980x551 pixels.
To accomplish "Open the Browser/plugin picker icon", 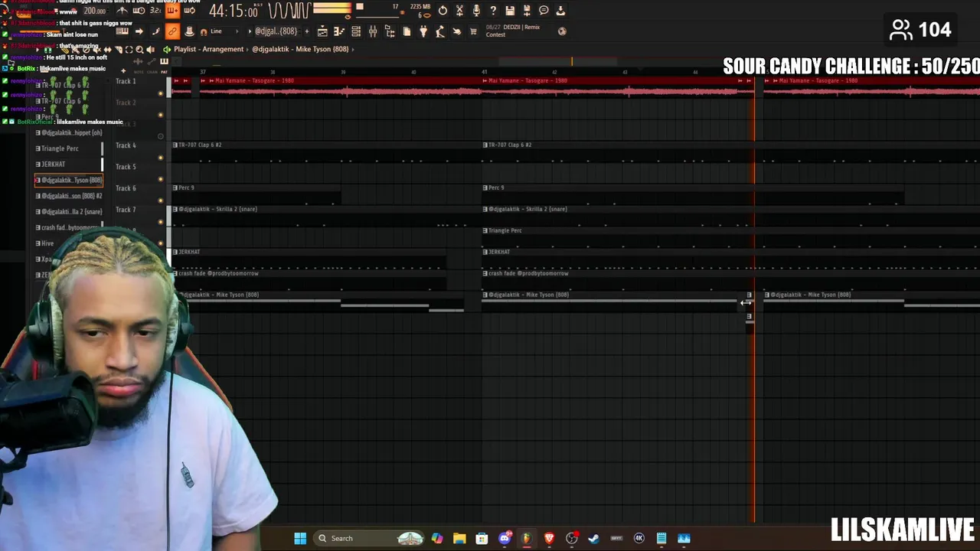I will click(x=390, y=31).
